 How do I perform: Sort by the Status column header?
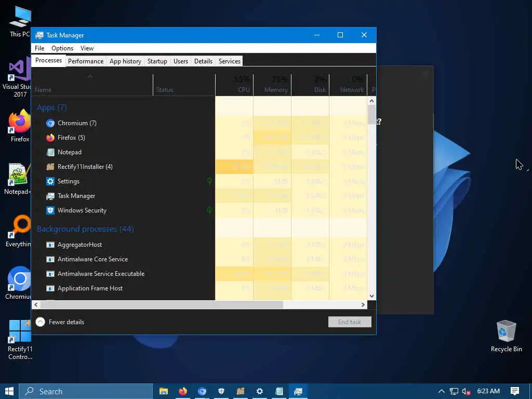pos(184,84)
